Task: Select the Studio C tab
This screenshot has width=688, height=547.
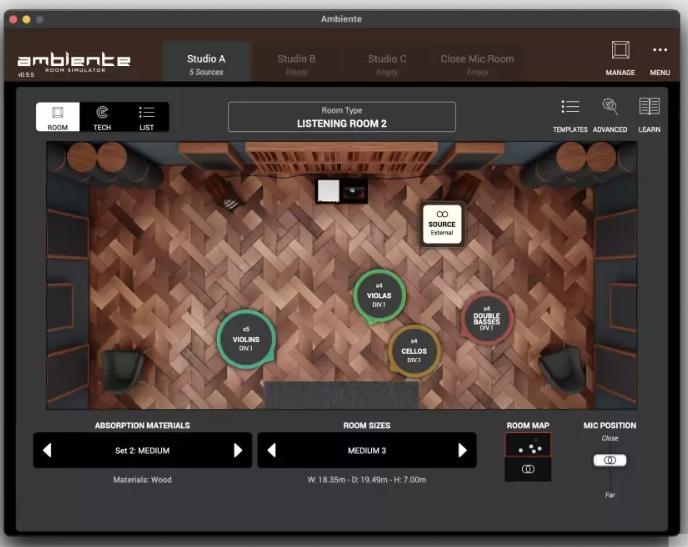Action: click(x=387, y=62)
